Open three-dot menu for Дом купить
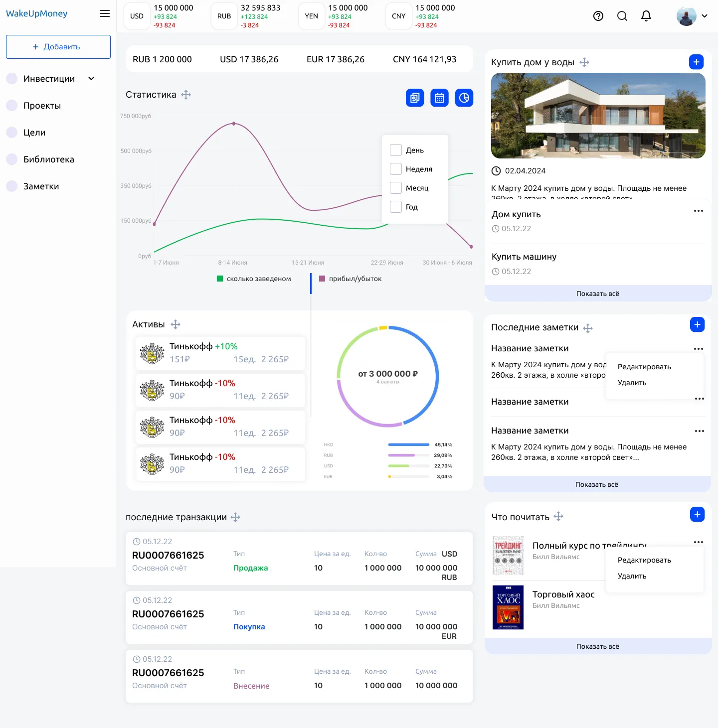This screenshot has width=718, height=728. (699, 211)
